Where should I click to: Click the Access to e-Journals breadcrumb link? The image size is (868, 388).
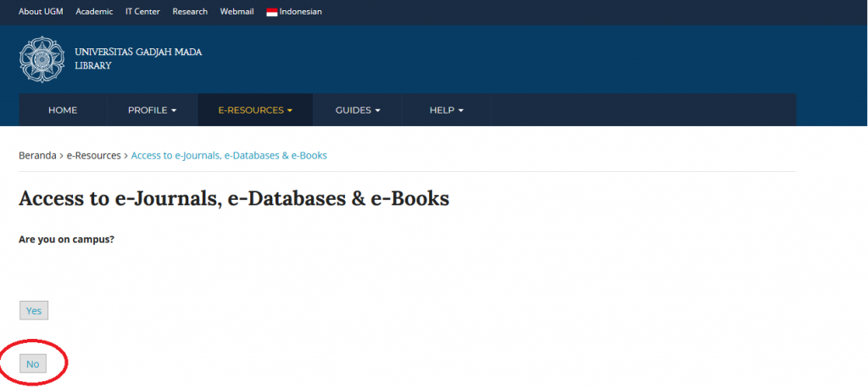(229, 156)
